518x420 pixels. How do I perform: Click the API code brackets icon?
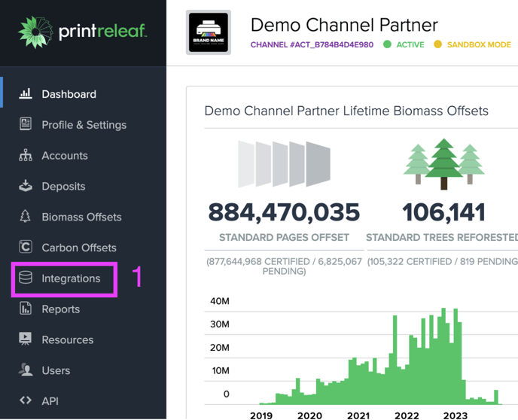(26, 400)
